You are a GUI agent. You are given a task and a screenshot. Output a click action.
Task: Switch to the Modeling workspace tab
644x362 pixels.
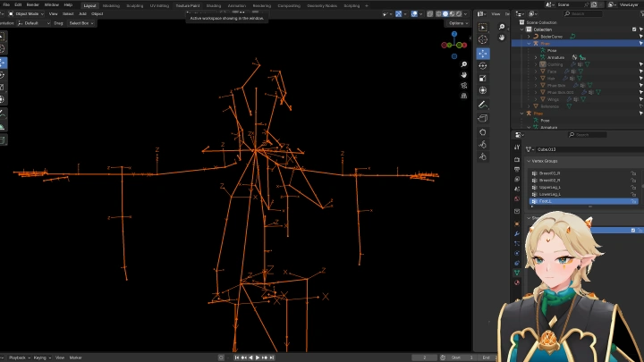coord(111,5)
